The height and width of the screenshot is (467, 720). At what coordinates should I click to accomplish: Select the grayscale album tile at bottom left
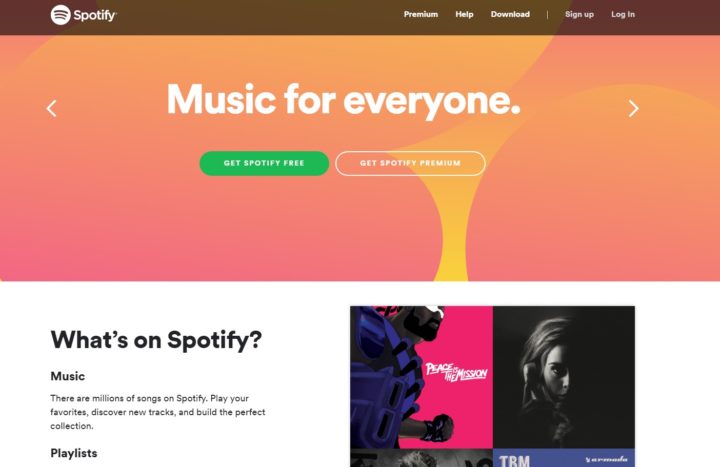point(421,458)
